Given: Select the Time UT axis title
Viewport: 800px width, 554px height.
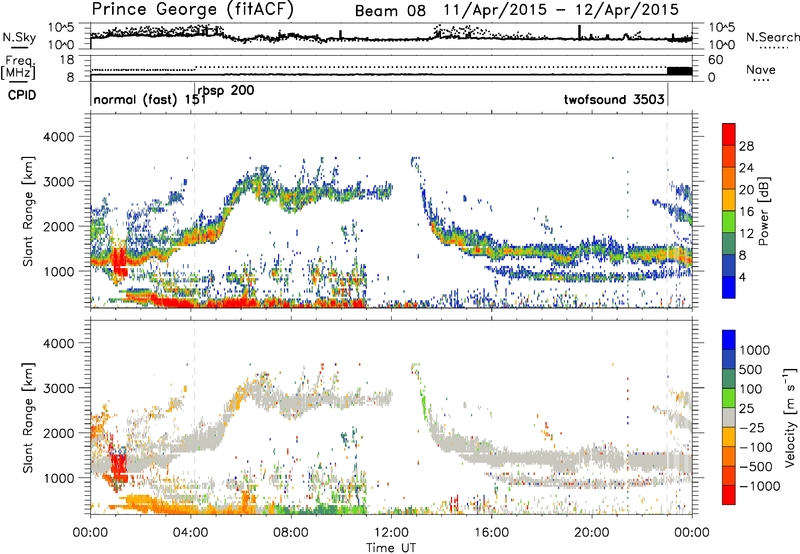Looking at the screenshot, I should click(x=391, y=548).
